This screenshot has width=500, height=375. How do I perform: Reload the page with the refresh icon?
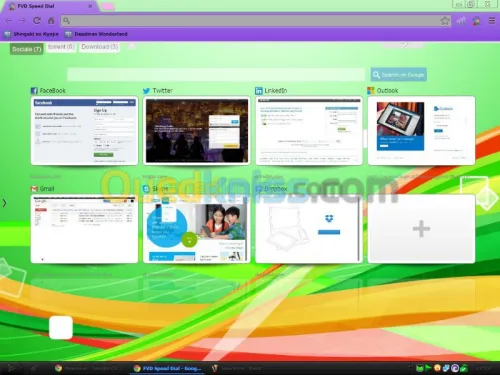coord(37,21)
